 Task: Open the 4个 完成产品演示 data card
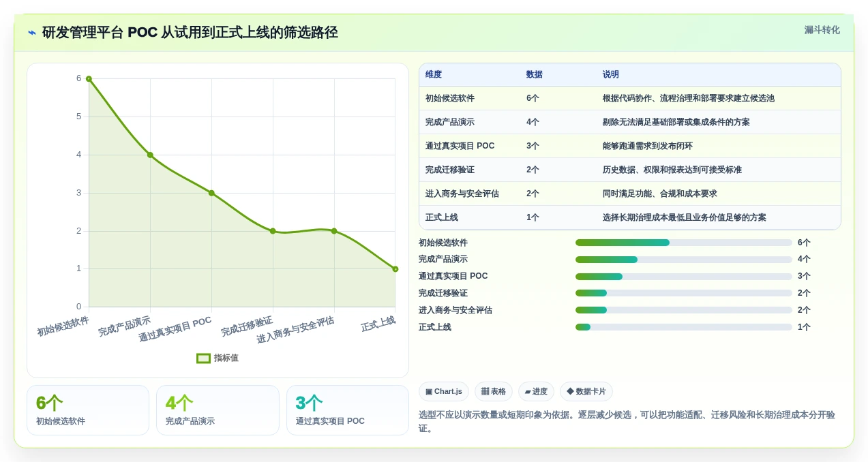(218, 410)
